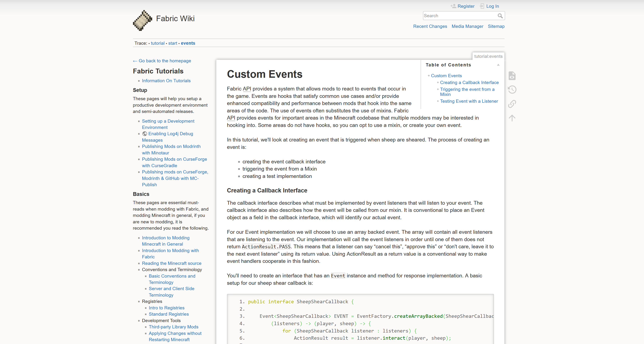Screen dimensions: 644x344
Task: Click Development Tools sidebar list item
Action: coord(161,320)
